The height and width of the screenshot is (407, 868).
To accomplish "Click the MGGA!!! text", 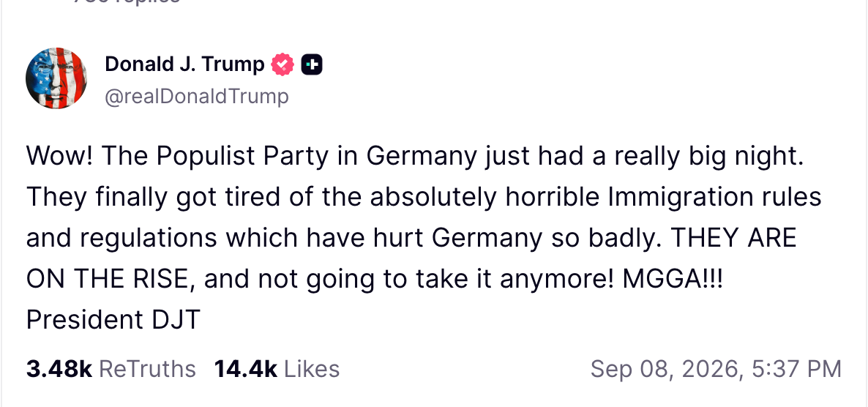I will 673,279.
